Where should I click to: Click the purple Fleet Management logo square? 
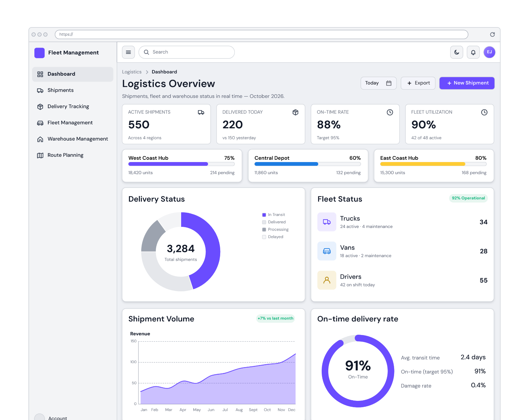click(x=39, y=53)
